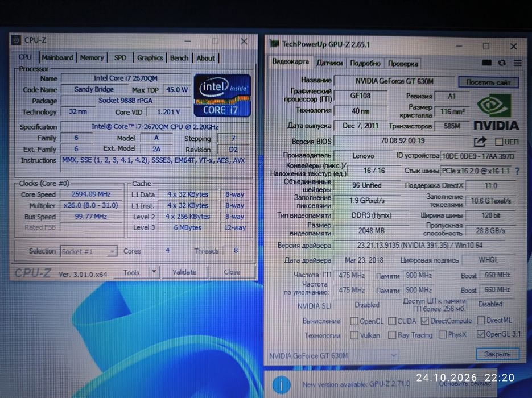Click the release date value Dec 7, 2011
The width and height of the screenshot is (532, 398).
tap(360, 126)
